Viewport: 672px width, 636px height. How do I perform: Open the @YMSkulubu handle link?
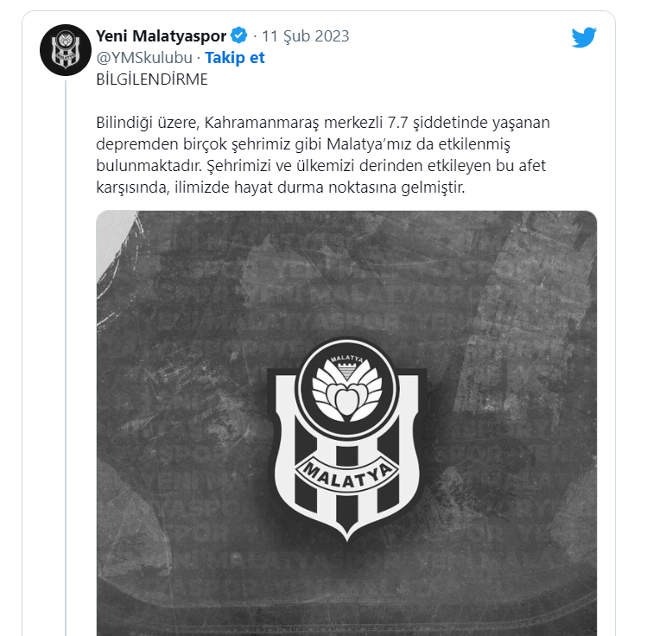coord(144,58)
